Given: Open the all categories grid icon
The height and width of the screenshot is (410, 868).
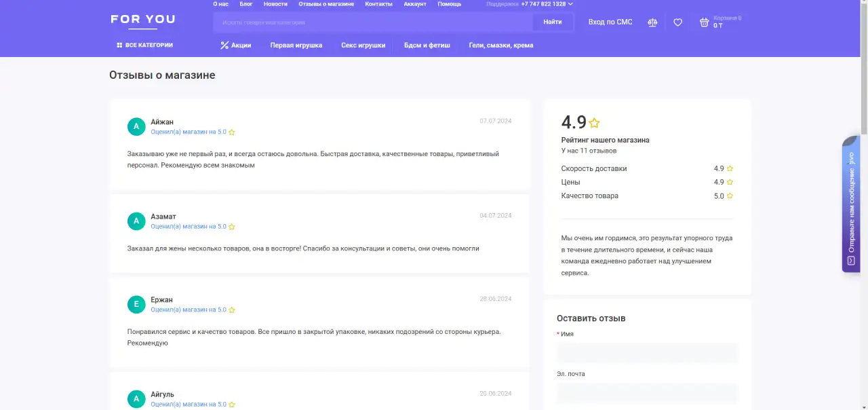Looking at the screenshot, I should coord(119,45).
